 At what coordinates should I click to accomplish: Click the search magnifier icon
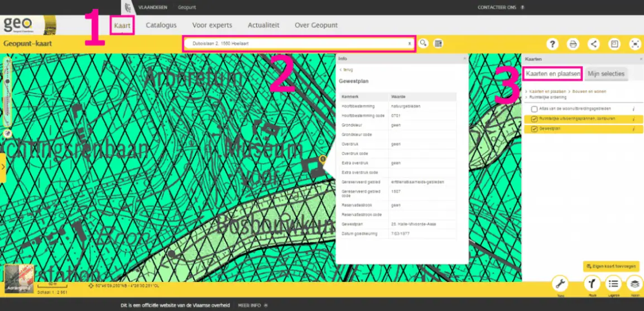(x=424, y=44)
